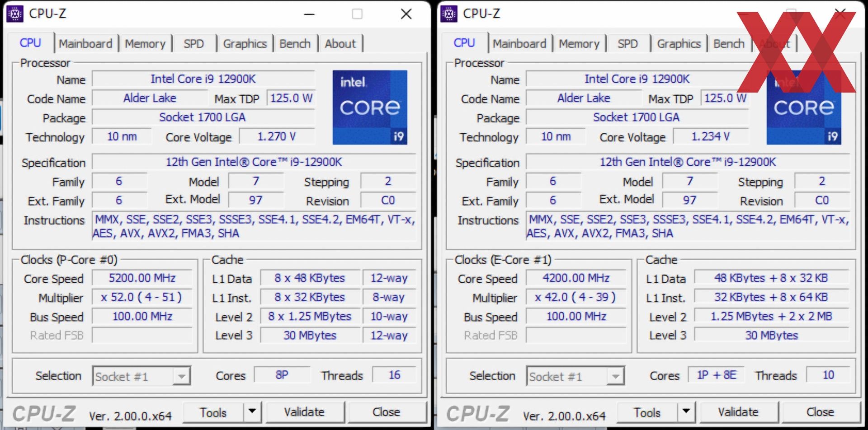Select the Bench tab in right window
868x430 pixels.
pos(729,43)
